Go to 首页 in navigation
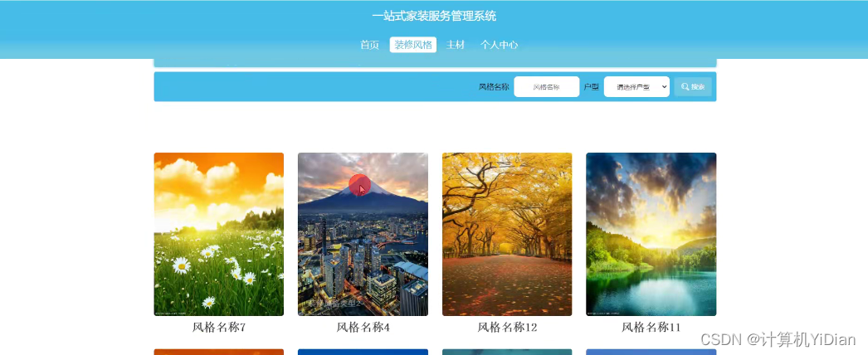The image size is (868, 355). click(370, 45)
